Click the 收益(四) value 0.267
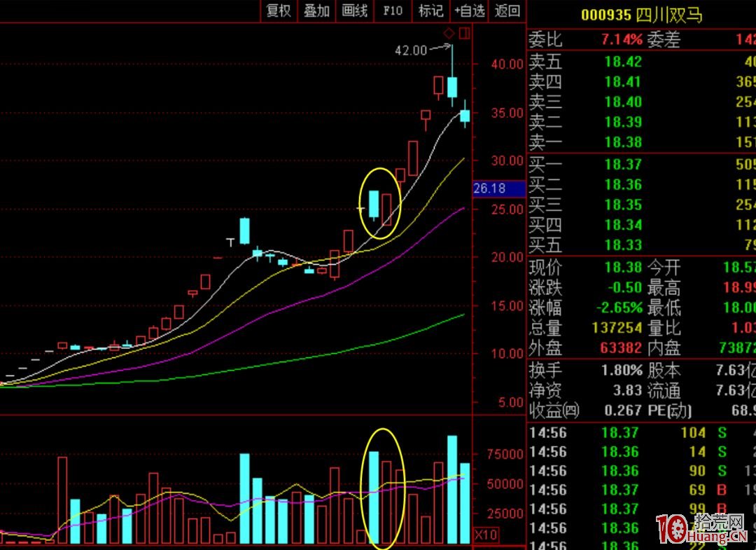Image resolution: width=756 pixels, height=550 pixels. (x=623, y=411)
